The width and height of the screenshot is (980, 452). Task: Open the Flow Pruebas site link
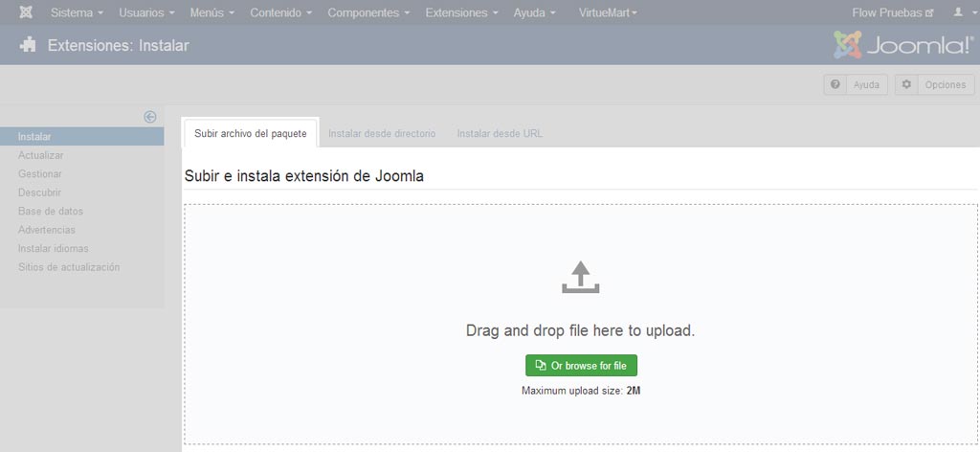[x=893, y=12]
